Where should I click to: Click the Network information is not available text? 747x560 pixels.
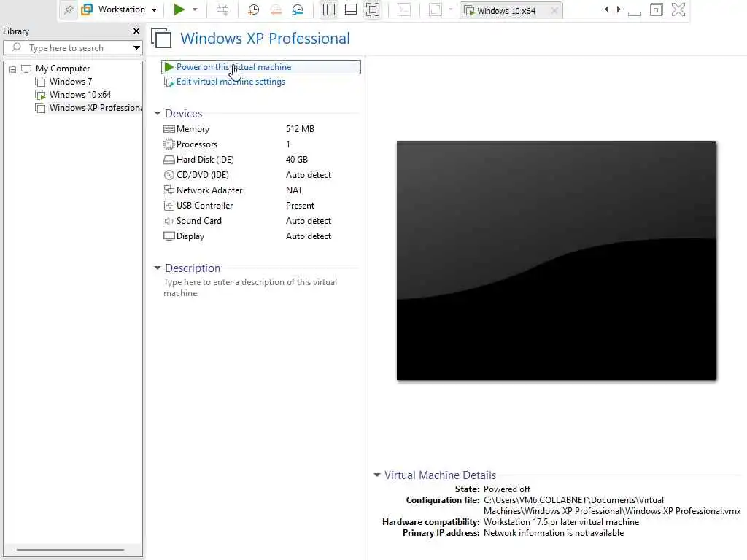pos(554,533)
